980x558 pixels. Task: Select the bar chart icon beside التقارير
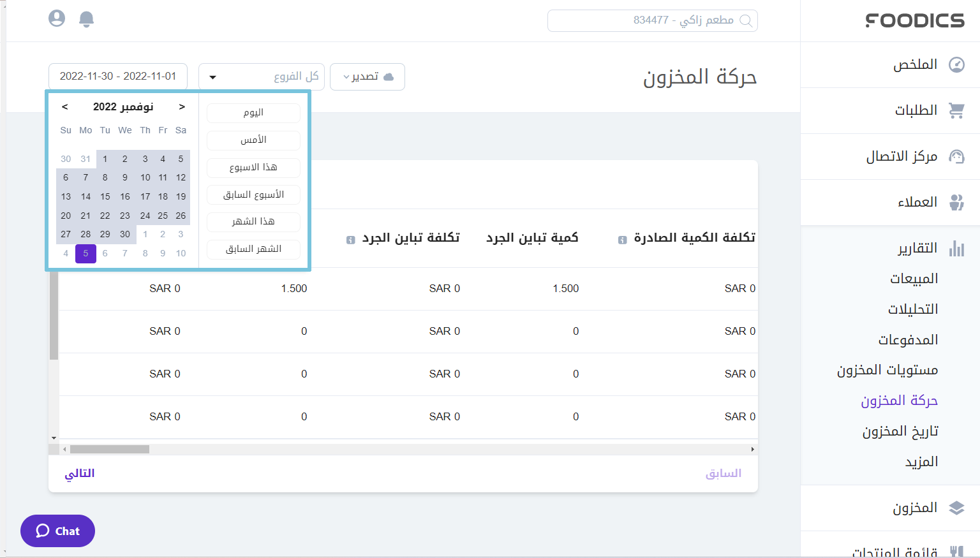pos(956,249)
